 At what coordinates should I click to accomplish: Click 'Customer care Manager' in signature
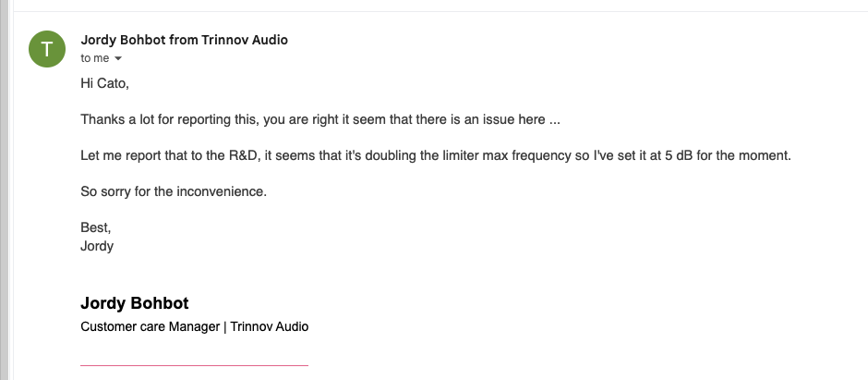(150, 326)
